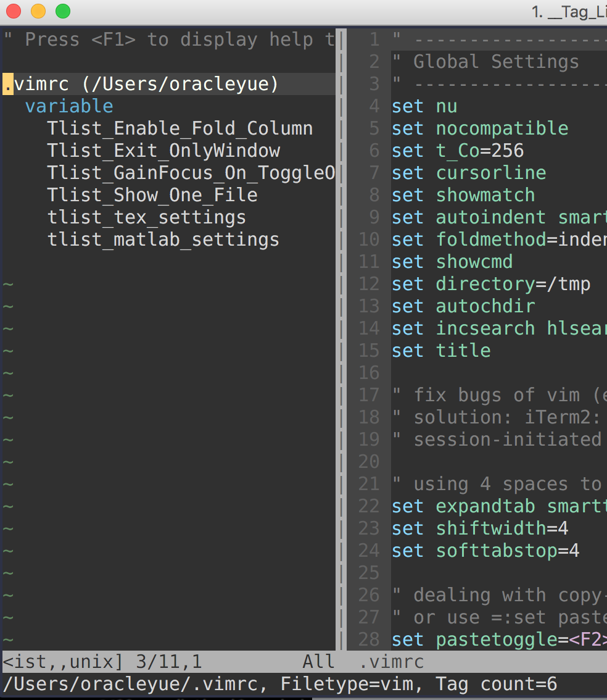This screenshot has width=607, height=700.
Task: Click the 'solution: iTerm2:' comment line
Action: point(497,417)
